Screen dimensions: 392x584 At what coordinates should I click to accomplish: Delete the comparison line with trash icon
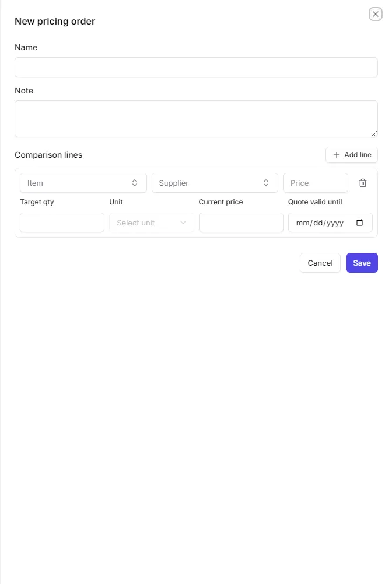pos(363,183)
